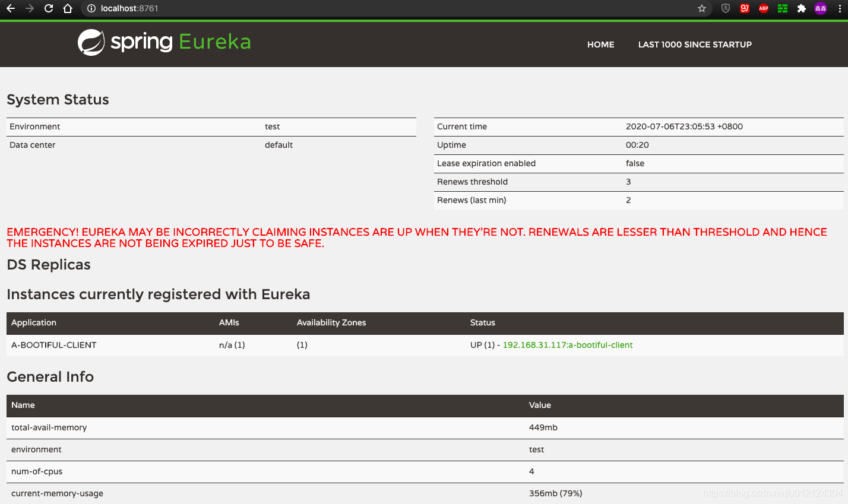Go back with the browser back arrow
This screenshot has height=504, width=848.
10,8
